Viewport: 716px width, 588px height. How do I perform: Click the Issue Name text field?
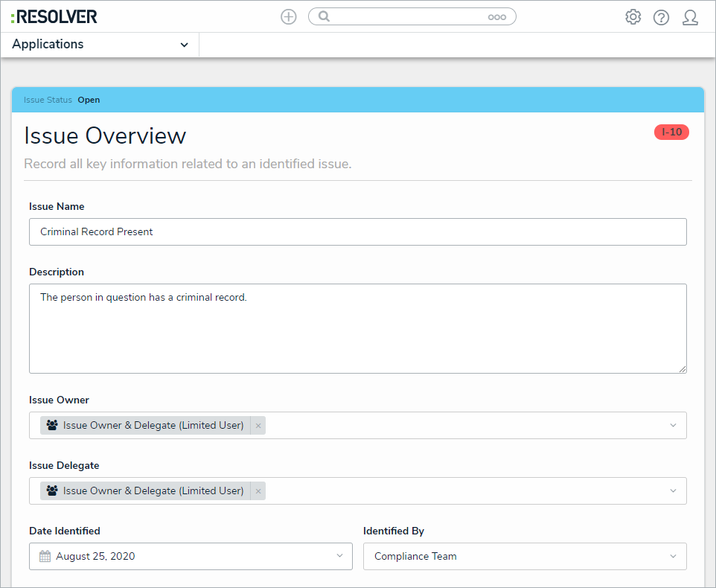tap(357, 231)
